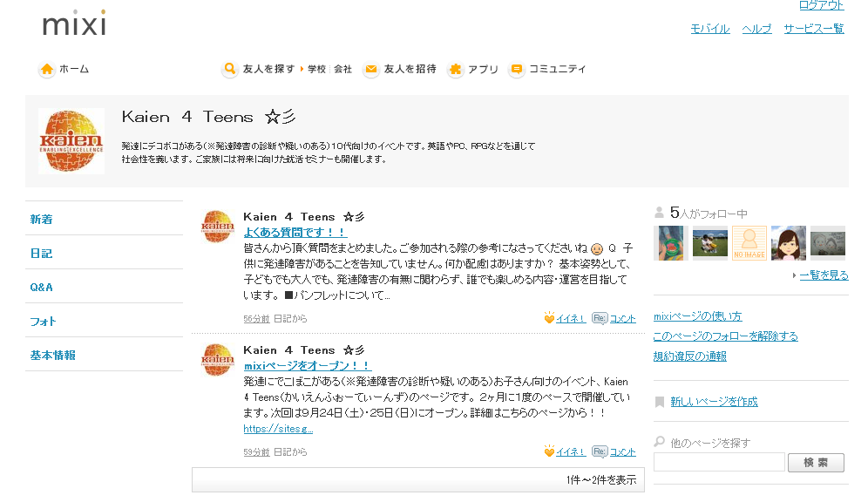Click イイネ！ on the よくある質問です post

coord(571,318)
